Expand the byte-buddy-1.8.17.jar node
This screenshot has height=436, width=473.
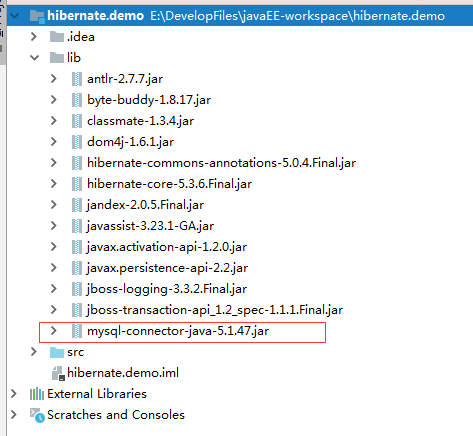54,100
